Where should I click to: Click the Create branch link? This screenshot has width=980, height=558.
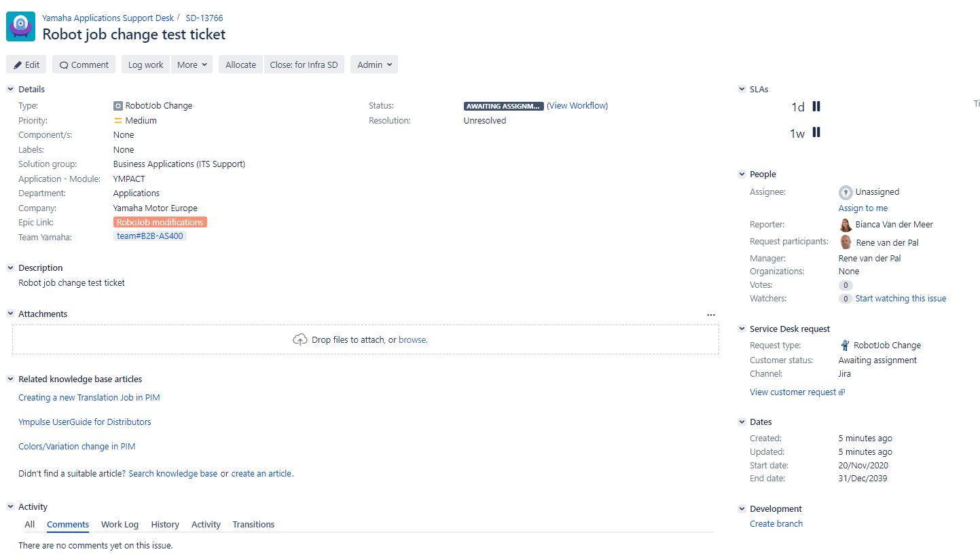(x=776, y=524)
